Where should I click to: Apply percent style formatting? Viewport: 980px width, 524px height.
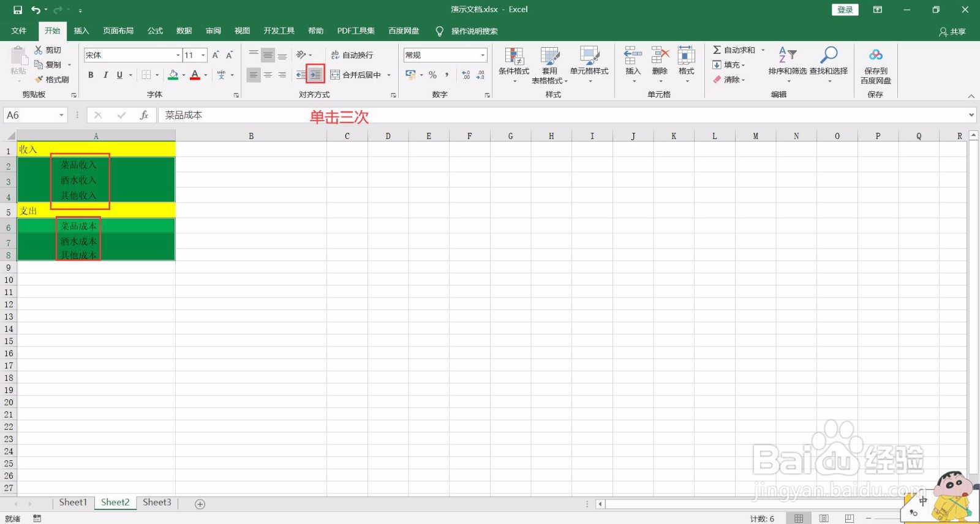point(432,75)
